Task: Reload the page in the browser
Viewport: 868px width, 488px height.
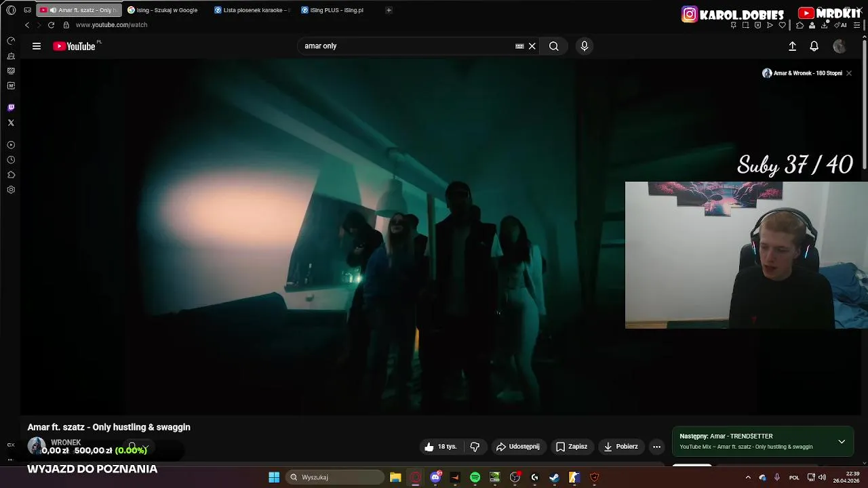Action: 51,25
